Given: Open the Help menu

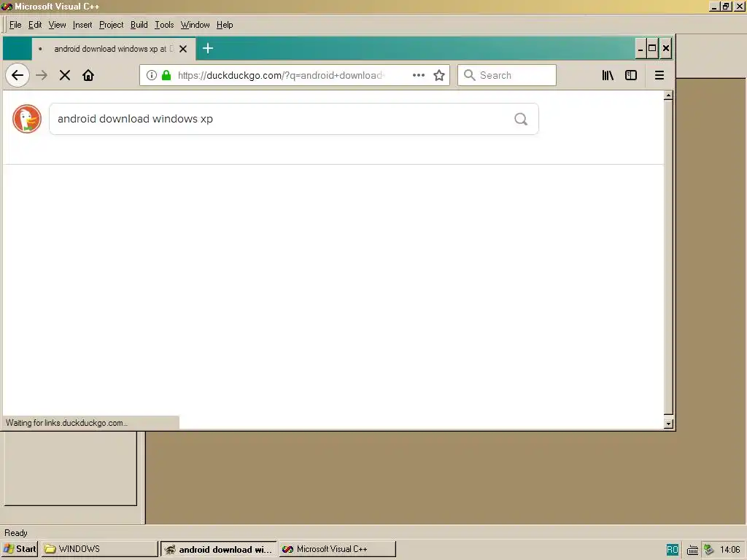Looking at the screenshot, I should 225,25.
